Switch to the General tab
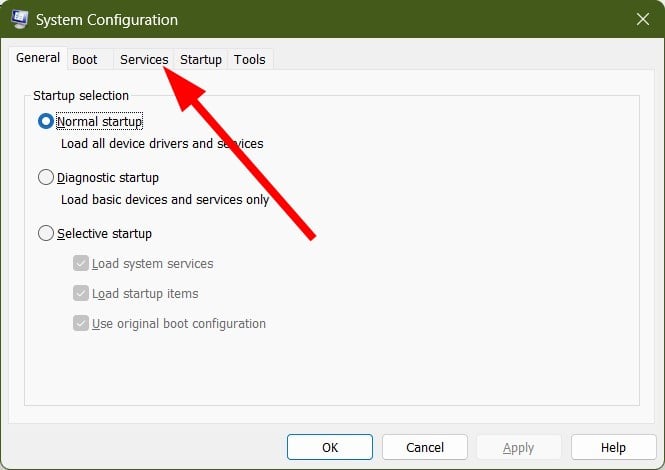 (x=38, y=58)
